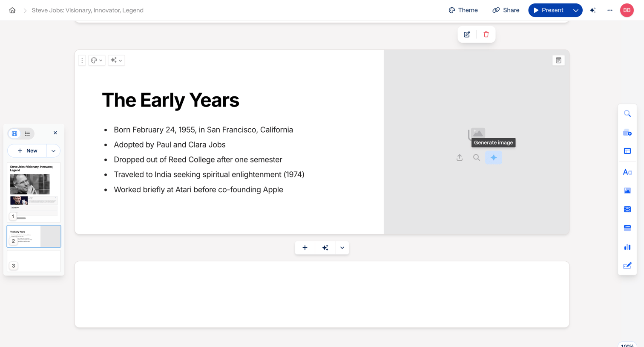The height and width of the screenshot is (347, 644).
Task: Click the "Born February 24, 1955" bullet
Action: click(x=203, y=130)
